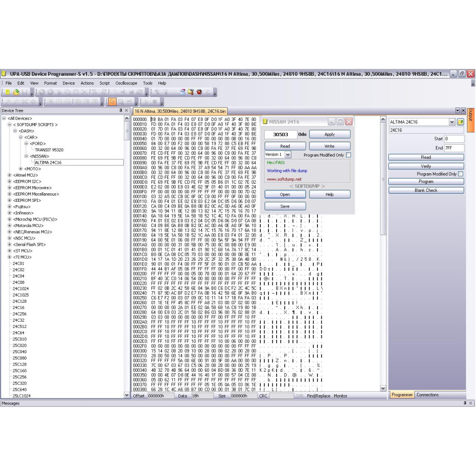Click the Redo toolbar icon
This screenshot has width=476, height=476.
(x=50, y=92)
